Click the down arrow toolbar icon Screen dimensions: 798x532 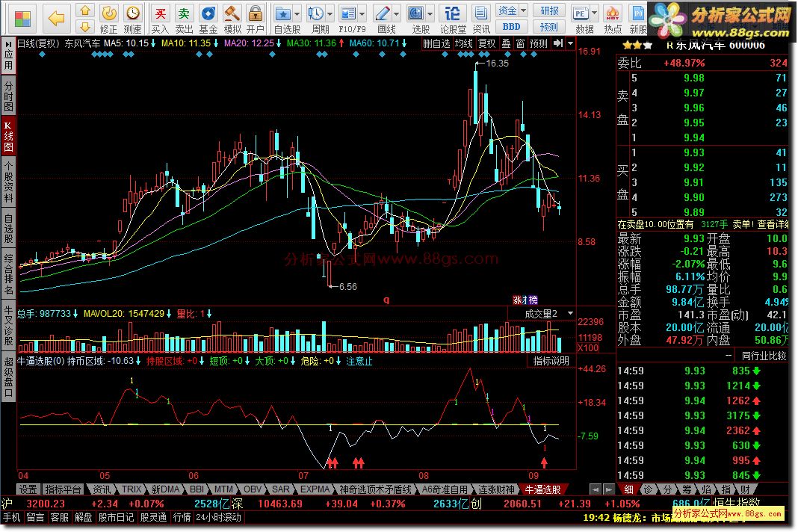click(85, 26)
